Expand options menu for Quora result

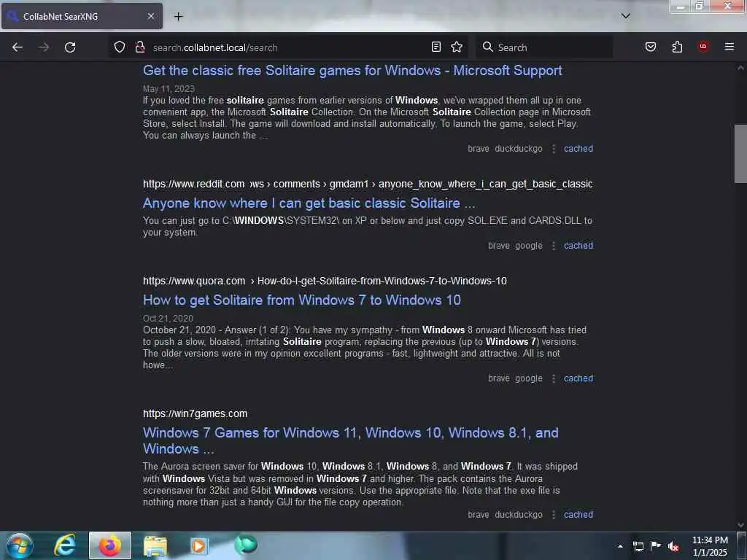point(554,378)
